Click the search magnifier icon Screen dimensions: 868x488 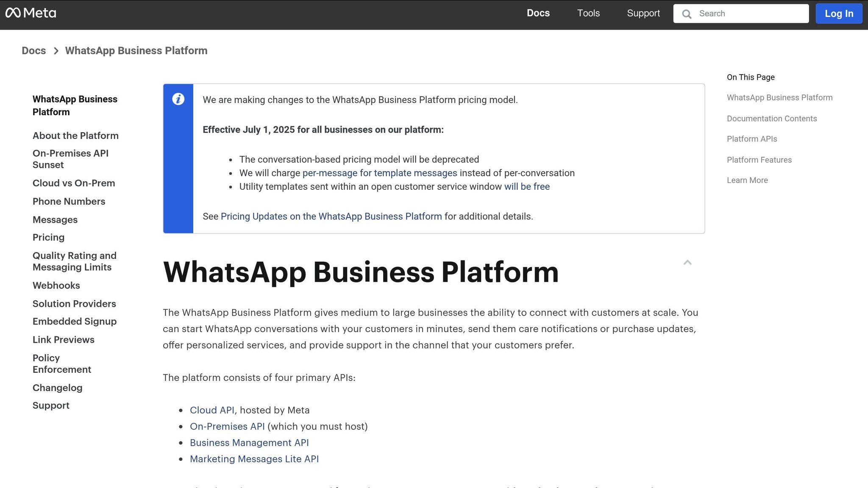pyautogui.click(x=687, y=13)
